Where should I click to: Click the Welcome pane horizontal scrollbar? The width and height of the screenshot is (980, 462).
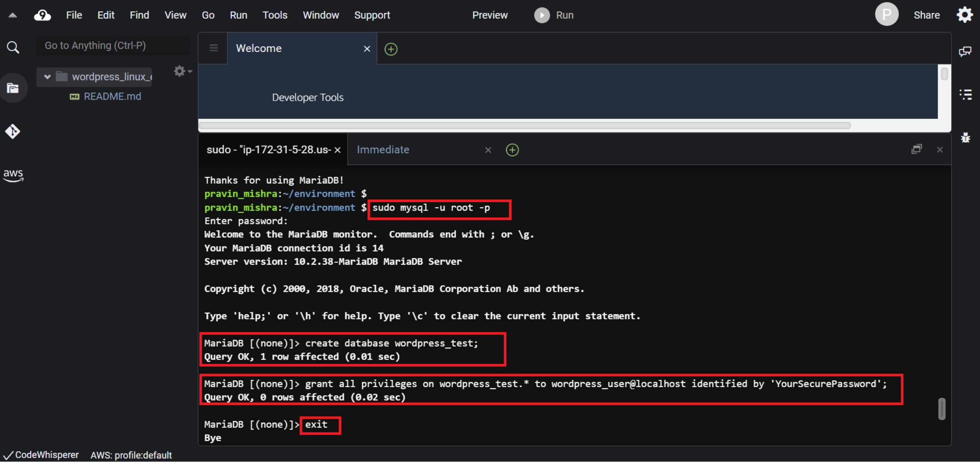coord(525,126)
